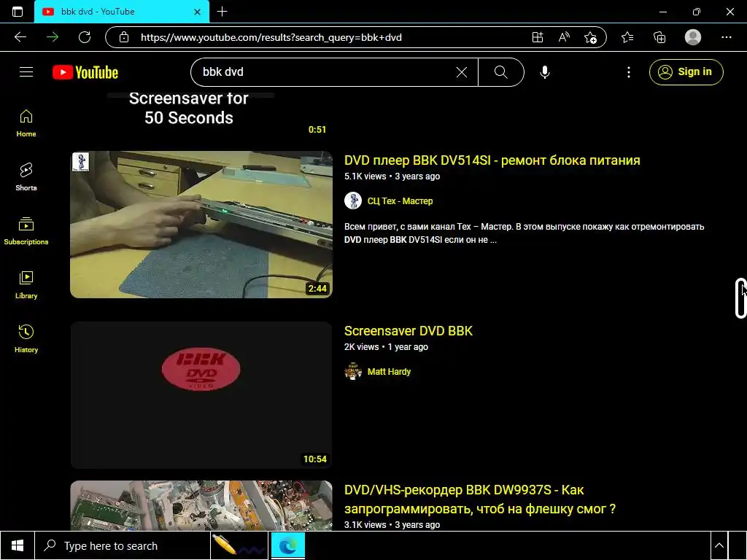Close the 'bbk dvd - YouTube' tab
The width and height of the screenshot is (747, 560).
coord(197,12)
